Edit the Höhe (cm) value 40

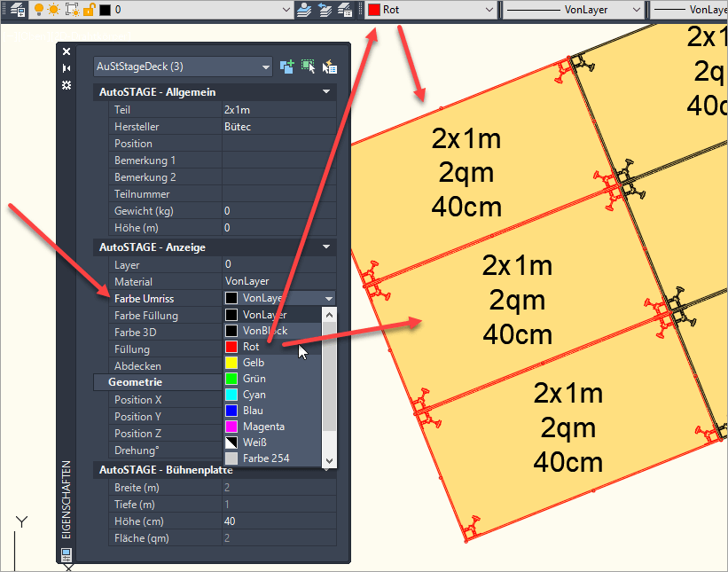click(x=279, y=521)
